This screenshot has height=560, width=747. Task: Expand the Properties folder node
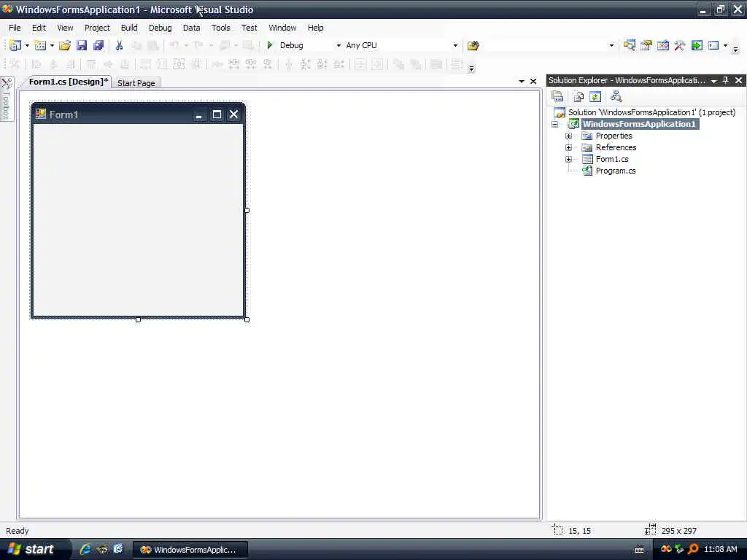pos(568,136)
